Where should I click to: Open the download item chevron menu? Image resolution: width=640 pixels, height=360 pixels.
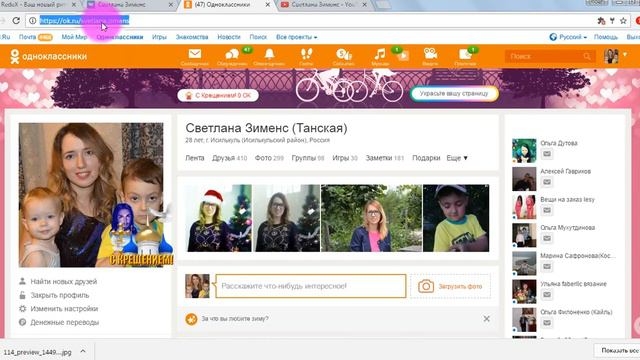coord(83,351)
